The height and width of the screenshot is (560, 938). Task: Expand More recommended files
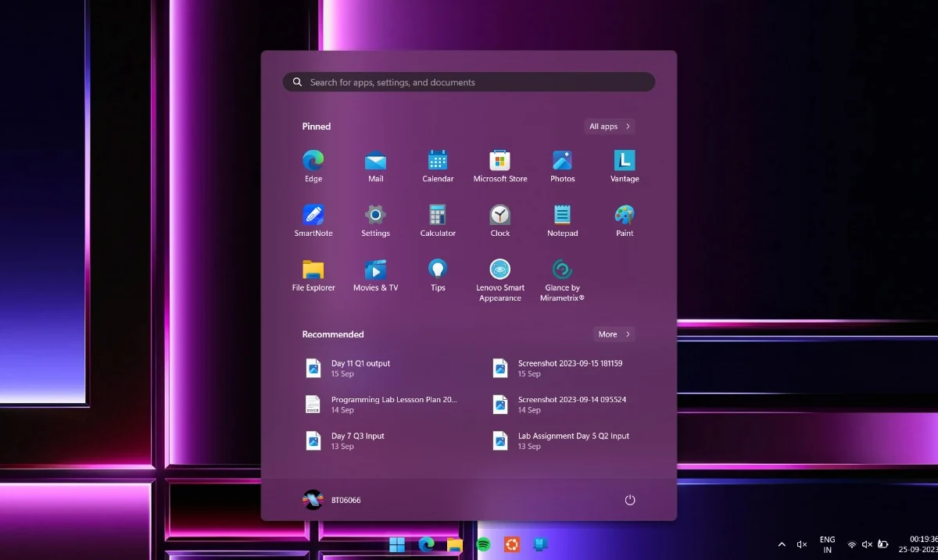click(614, 334)
